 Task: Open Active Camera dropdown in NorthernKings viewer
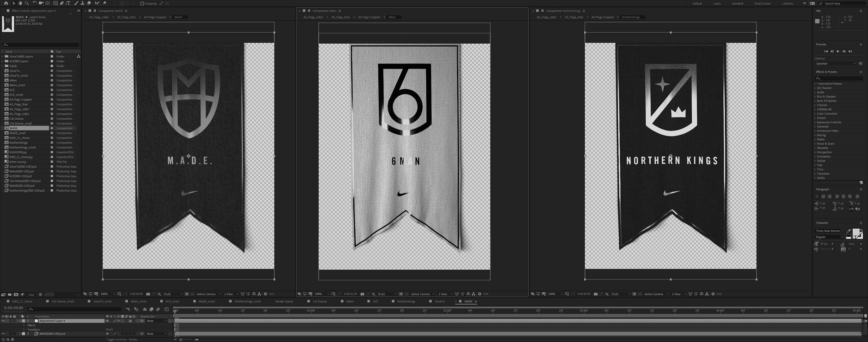click(x=656, y=294)
